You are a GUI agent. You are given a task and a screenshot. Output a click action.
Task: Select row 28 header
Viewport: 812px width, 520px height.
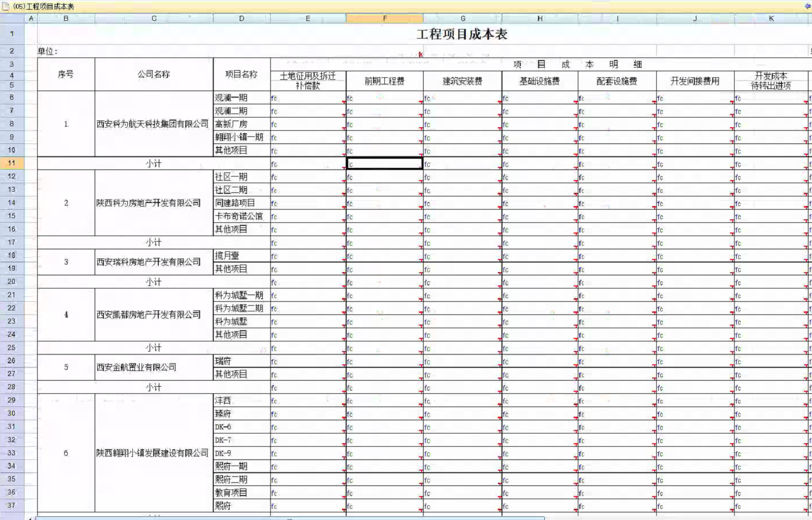pos(12,387)
